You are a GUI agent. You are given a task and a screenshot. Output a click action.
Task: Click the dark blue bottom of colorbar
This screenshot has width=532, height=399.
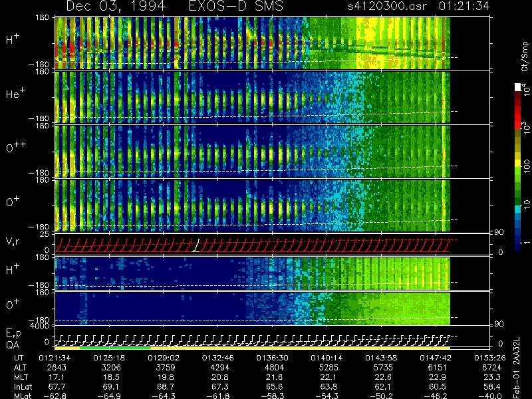click(x=517, y=246)
